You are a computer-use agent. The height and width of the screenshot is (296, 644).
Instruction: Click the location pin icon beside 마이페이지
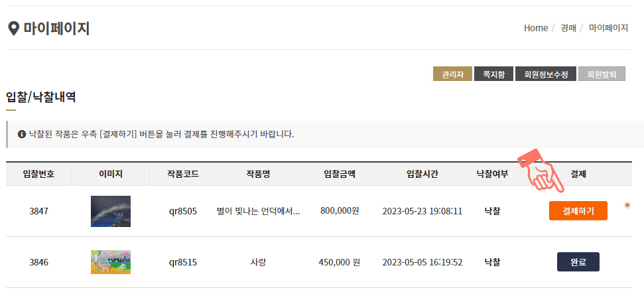pos(13,29)
